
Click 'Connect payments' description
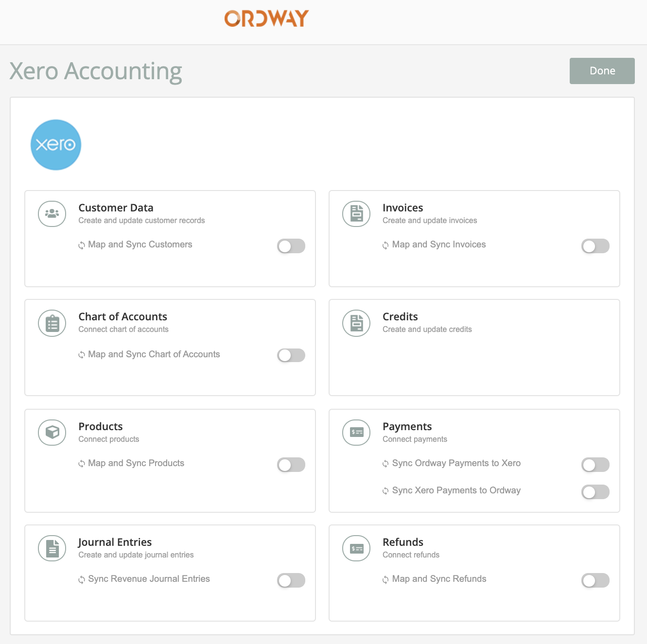pos(415,439)
